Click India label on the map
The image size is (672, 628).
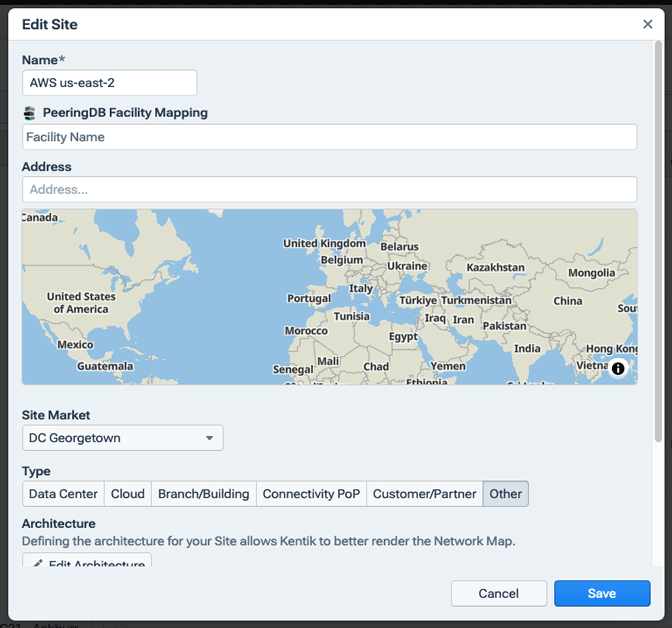click(527, 349)
